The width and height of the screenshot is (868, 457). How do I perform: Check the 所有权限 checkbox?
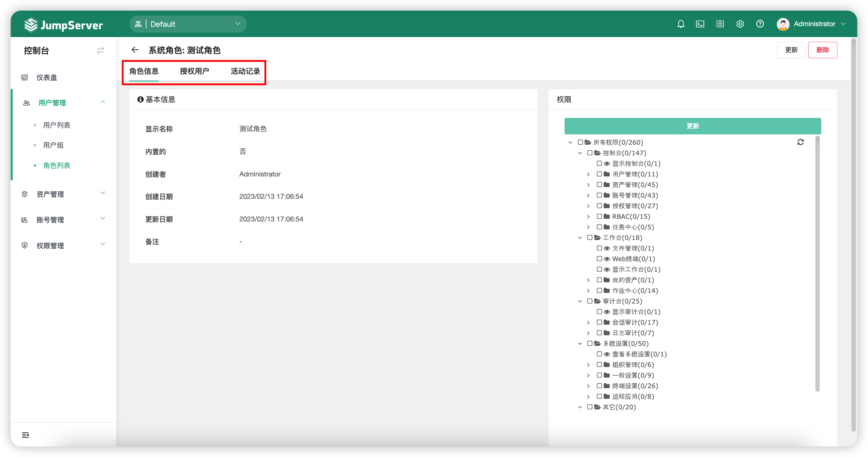(x=580, y=142)
